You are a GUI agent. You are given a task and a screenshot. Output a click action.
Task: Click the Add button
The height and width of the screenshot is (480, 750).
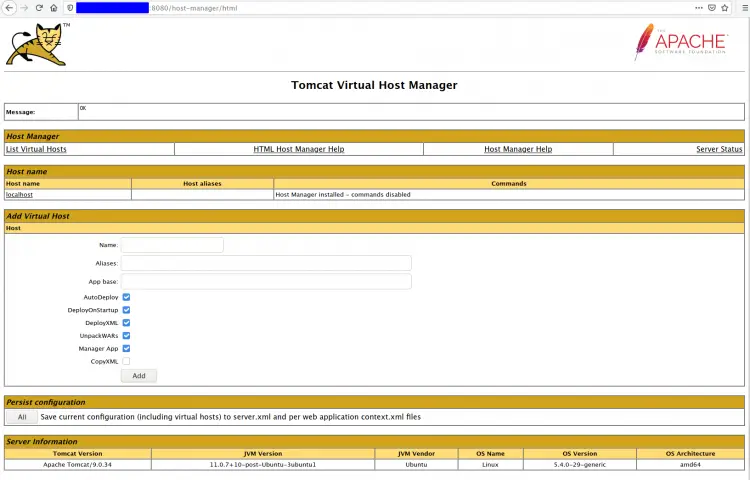[x=139, y=376]
